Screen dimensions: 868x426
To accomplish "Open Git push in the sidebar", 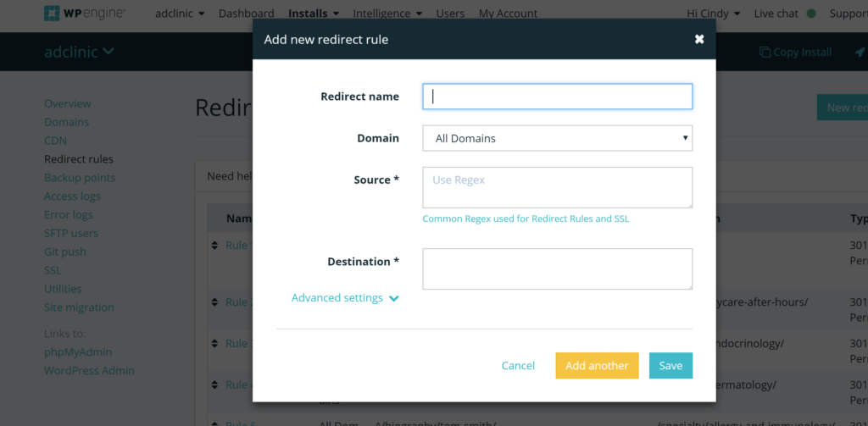I will point(65,252).
